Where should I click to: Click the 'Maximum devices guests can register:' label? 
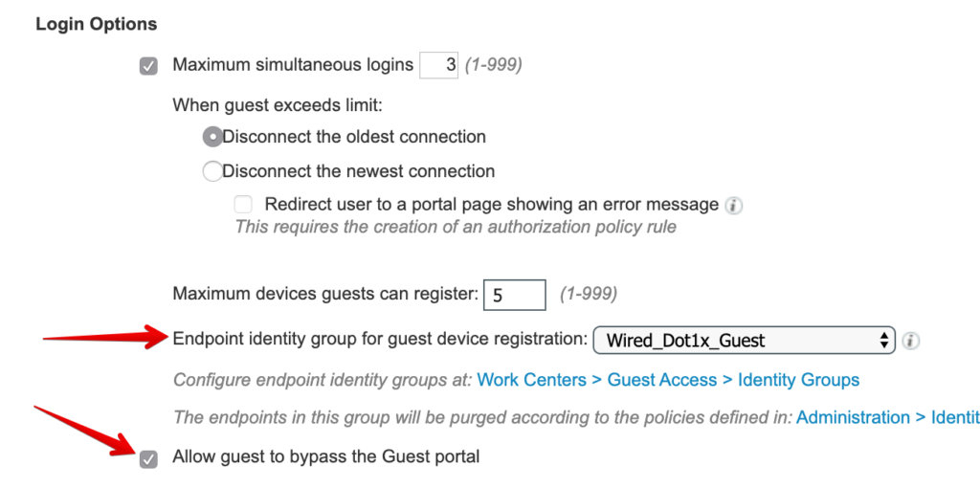[325, 294]
